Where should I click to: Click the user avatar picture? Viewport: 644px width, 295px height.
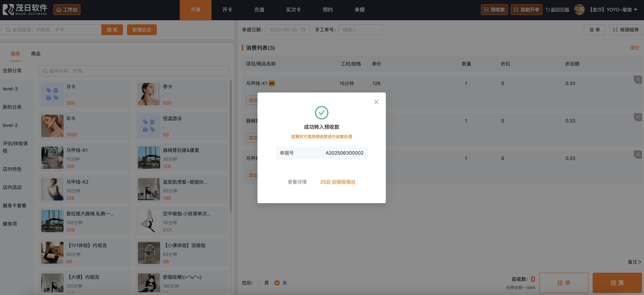pos(579,10)
